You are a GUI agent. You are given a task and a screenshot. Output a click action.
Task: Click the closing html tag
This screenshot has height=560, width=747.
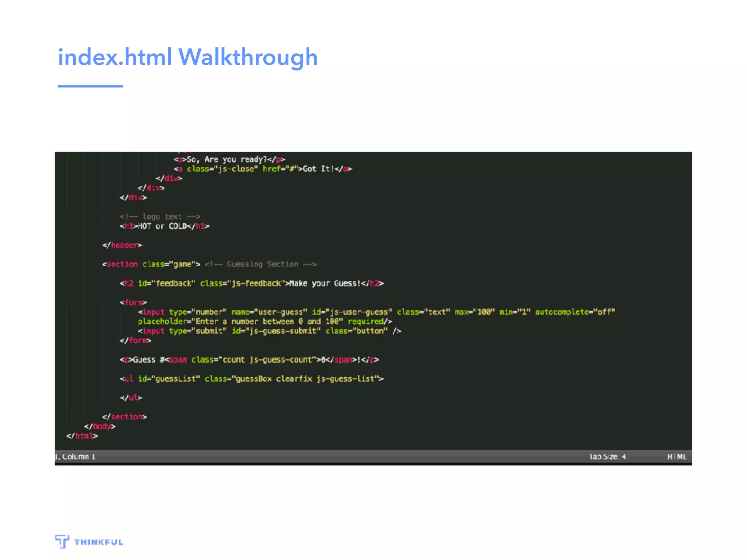[x=82, y=436]
